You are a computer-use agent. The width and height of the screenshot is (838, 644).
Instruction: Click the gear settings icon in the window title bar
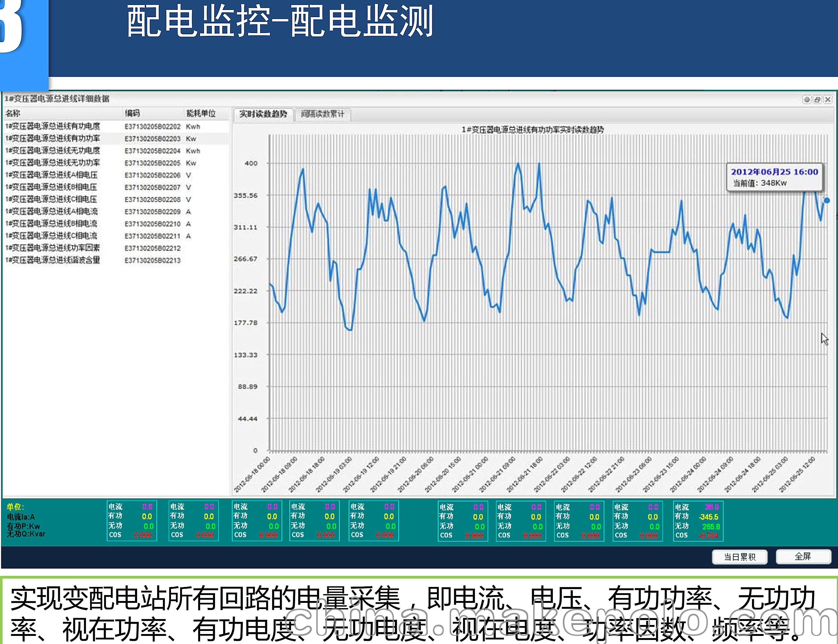(x=807, y=100)
